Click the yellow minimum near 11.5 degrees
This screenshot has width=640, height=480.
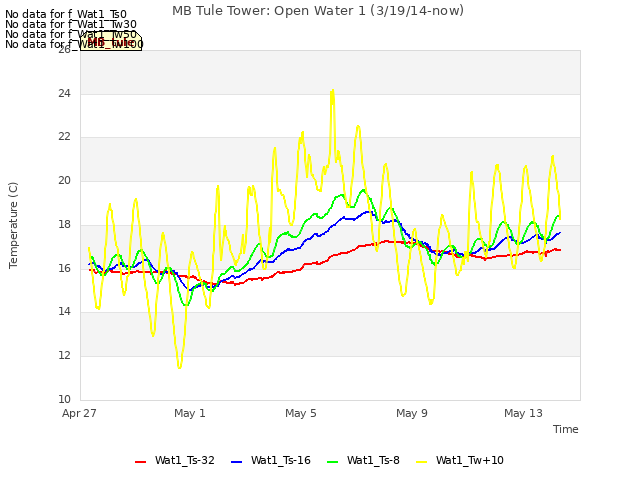pyautogui.click(x=180, y=367)
